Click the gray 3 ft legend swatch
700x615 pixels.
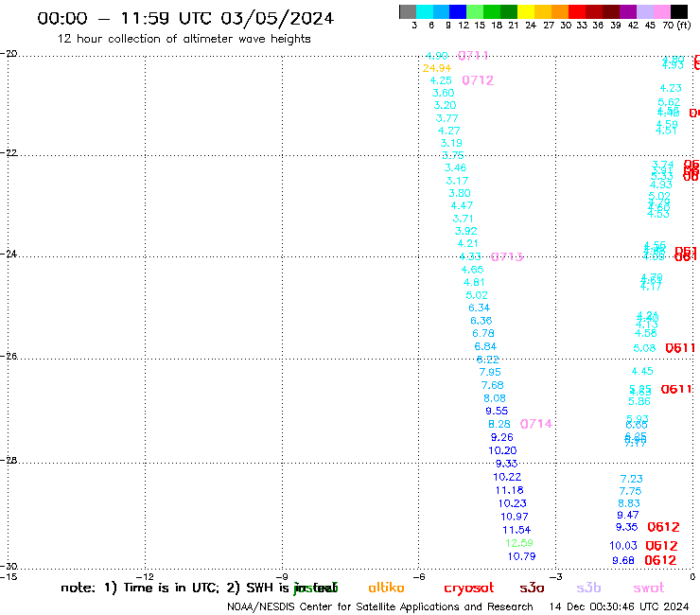[408, 11]
